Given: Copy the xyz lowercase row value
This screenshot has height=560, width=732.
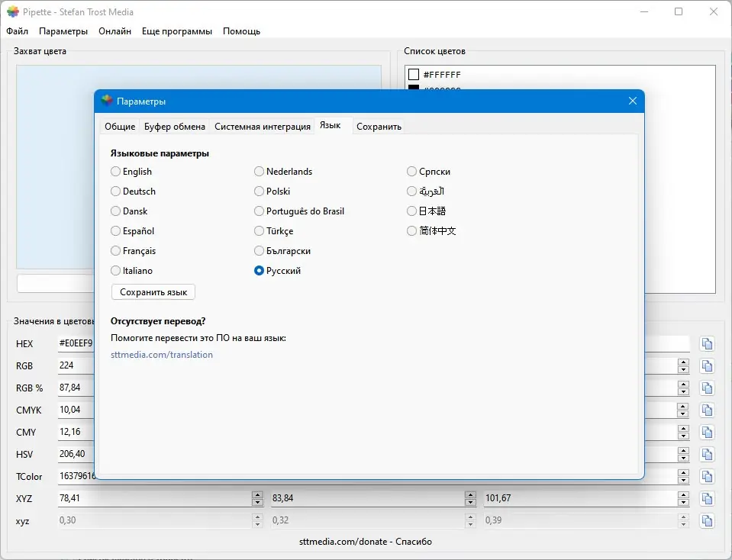Looking at the screenshot, I should click(708, 521).
